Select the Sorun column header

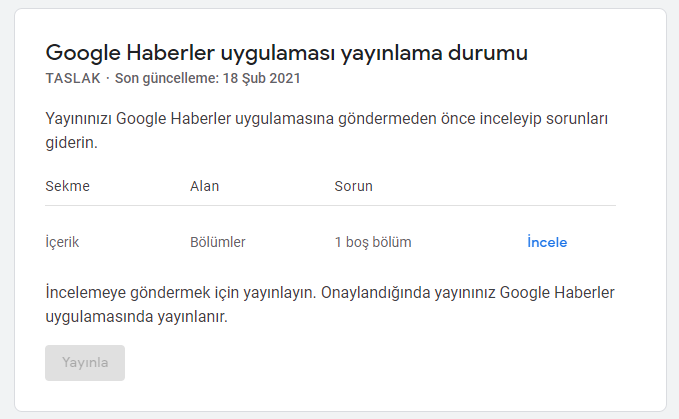353,186
